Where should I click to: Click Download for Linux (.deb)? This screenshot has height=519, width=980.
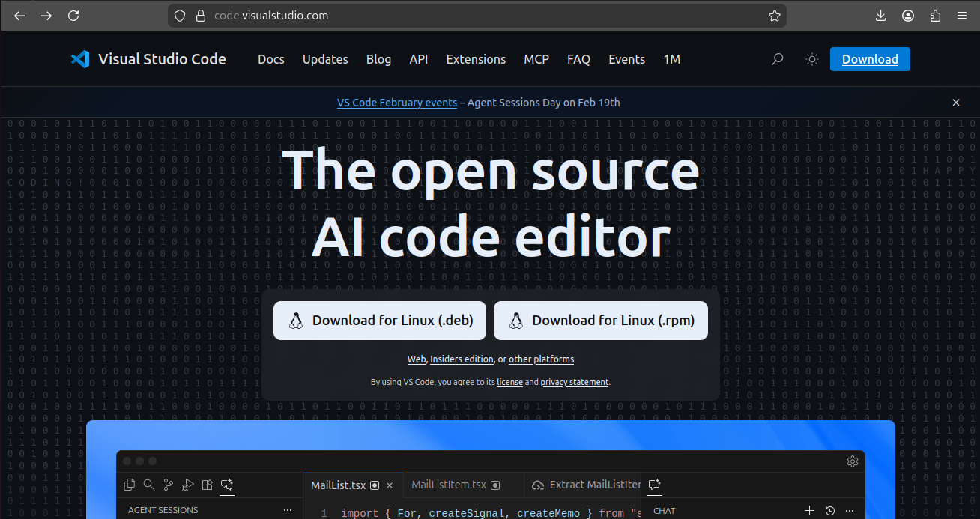coord(379,321)
